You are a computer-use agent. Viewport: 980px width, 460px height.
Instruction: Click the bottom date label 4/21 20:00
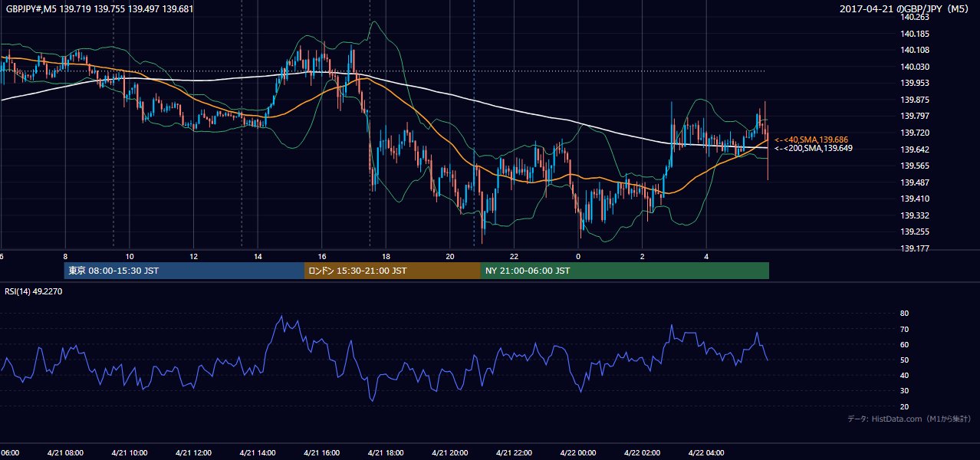point(450,453)
